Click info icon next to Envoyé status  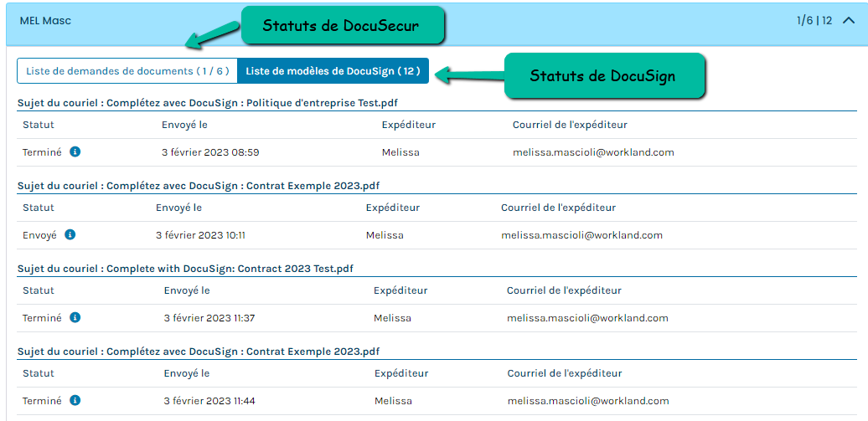tap(70, 234)
